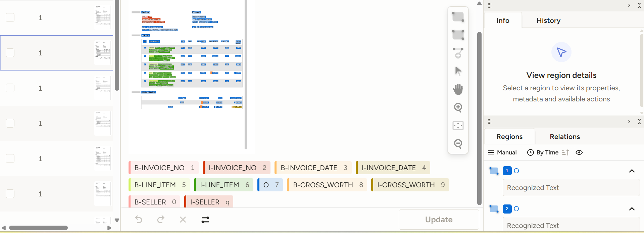
Task: Click the Update button
Action: [x=439, y=220]
